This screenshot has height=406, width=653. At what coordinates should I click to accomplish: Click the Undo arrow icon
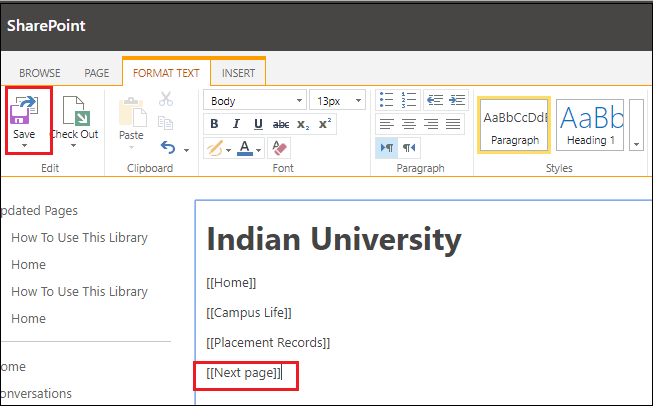click(x=168, y=147)
